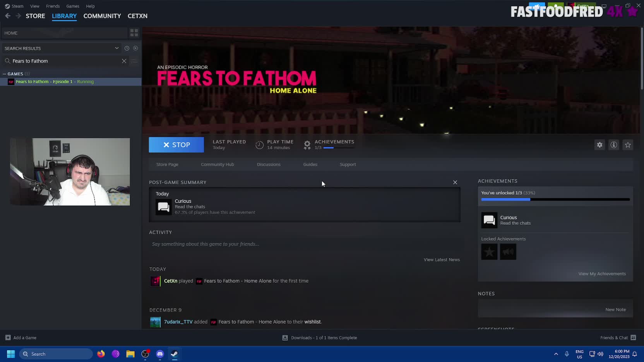Open the CETXN profile tab
The image size is (644, 362).
pos(137,16)
